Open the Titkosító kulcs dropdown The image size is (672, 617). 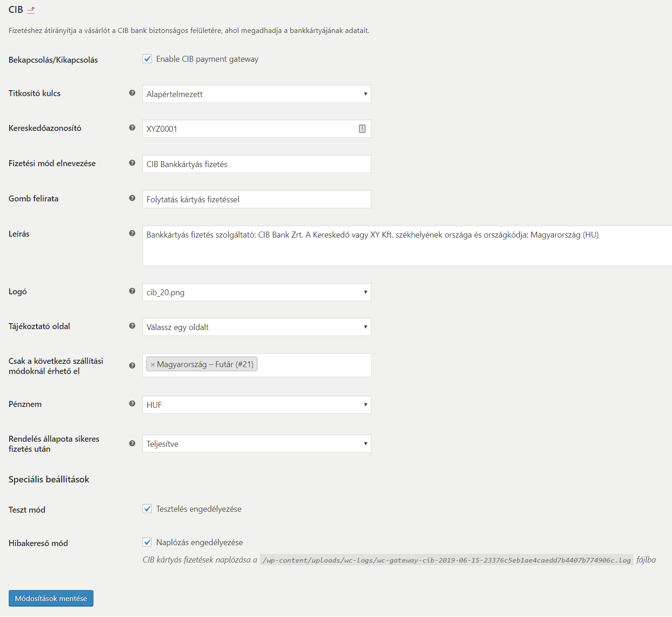(257, 94)
